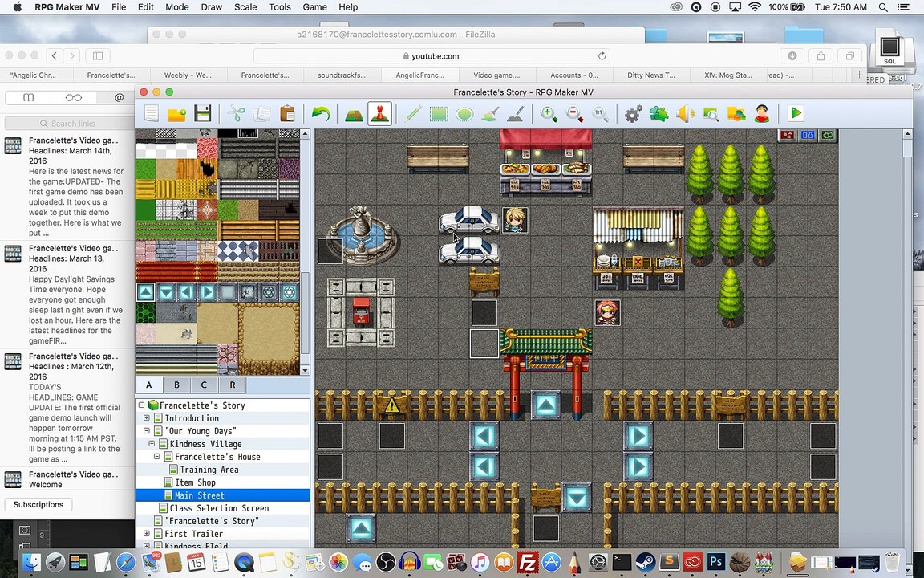
Task: Open FileZilla from the Dock
Action: (527, 563)
